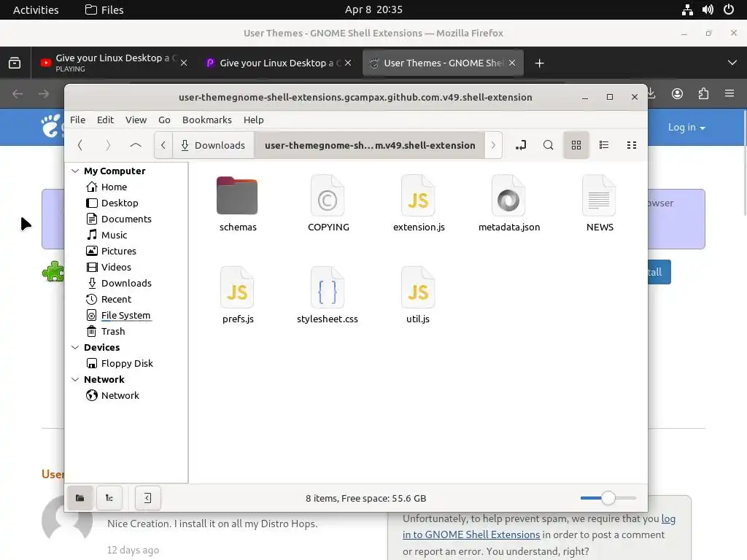Screen dimensions: 747x560
Task: Switch to compact view
Action: (x=631, y=145)
